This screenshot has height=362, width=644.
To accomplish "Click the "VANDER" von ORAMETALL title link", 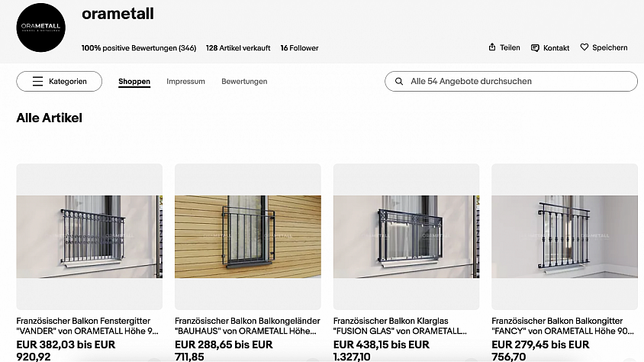I will (88, 326).
